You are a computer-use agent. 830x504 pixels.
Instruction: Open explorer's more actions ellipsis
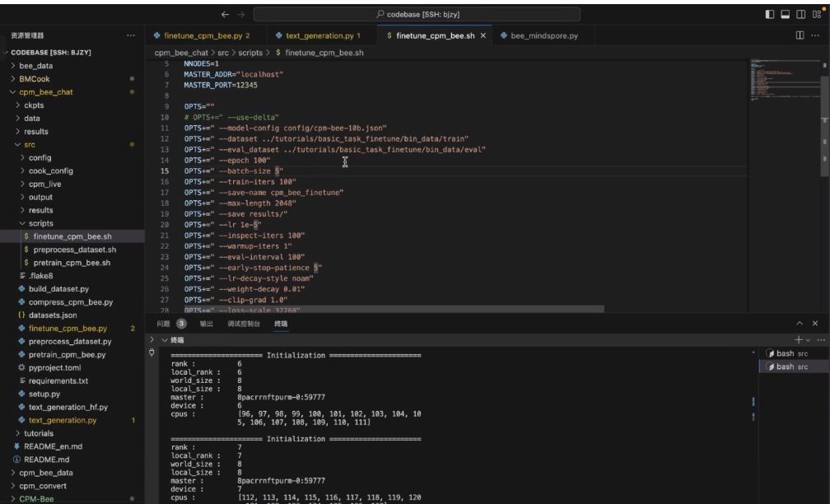click(131, 35)
